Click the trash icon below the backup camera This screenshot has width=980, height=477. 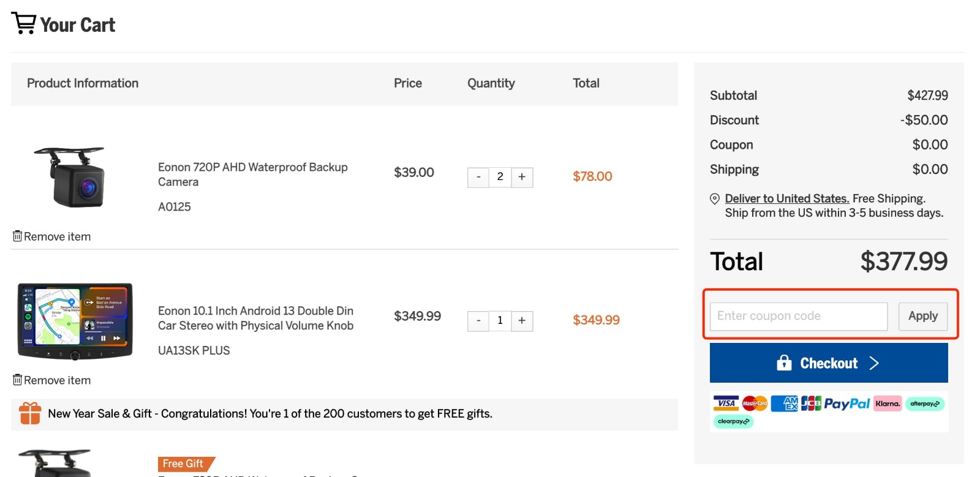click(17, 236)
